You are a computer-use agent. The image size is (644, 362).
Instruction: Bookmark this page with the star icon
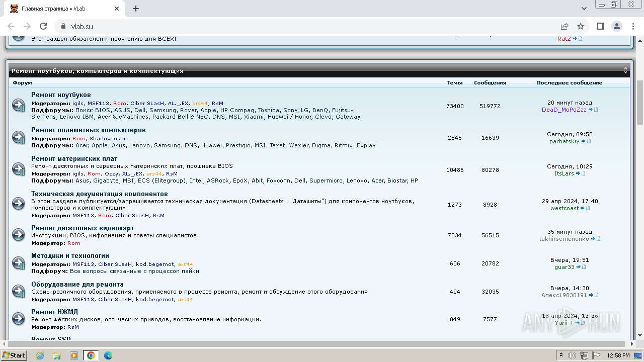(581, 26)
